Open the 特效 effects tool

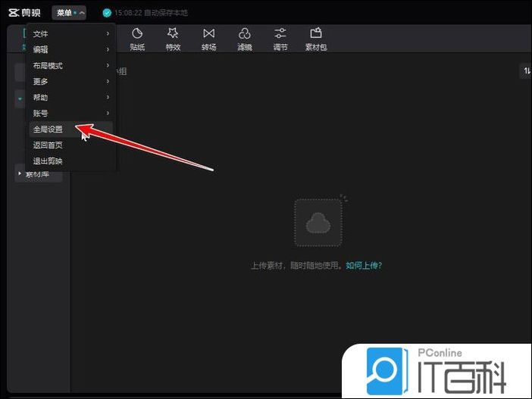pos(173,39)
